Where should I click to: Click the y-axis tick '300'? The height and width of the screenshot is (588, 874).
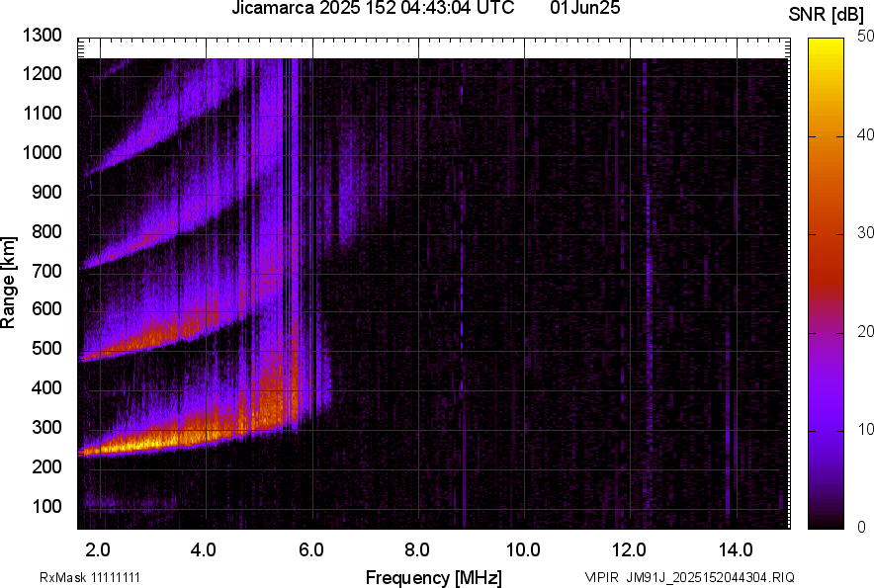click(x=46, y=427)
